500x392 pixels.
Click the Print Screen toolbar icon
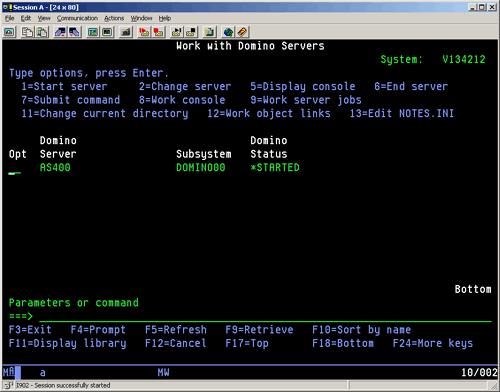pyautogui.click(x=9, y=32)
